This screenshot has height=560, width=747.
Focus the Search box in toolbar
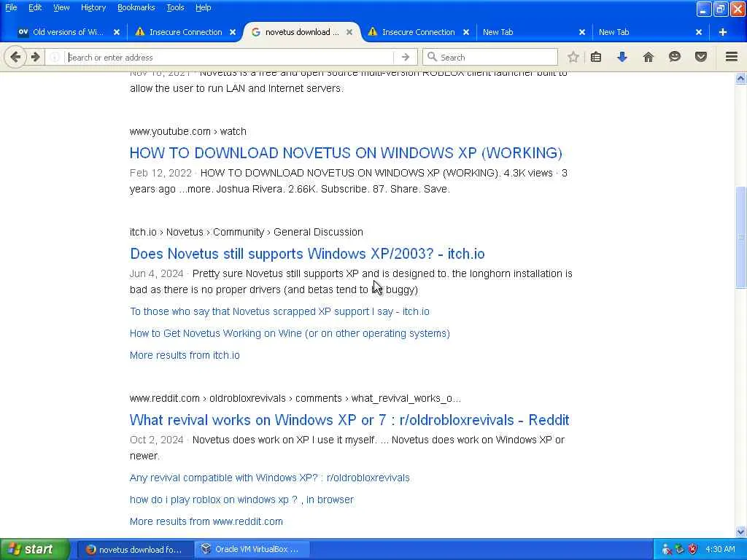pyautogui.click(x=489, y=57)
